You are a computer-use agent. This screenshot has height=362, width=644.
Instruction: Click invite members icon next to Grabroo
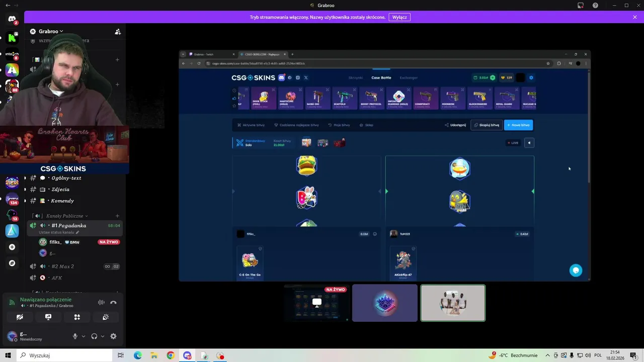118,31
